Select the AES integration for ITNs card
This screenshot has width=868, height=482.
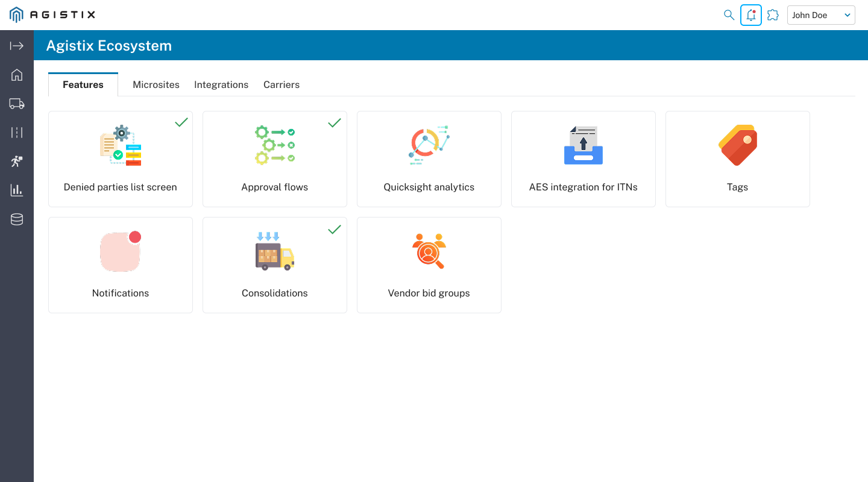(x=583, y=159)
